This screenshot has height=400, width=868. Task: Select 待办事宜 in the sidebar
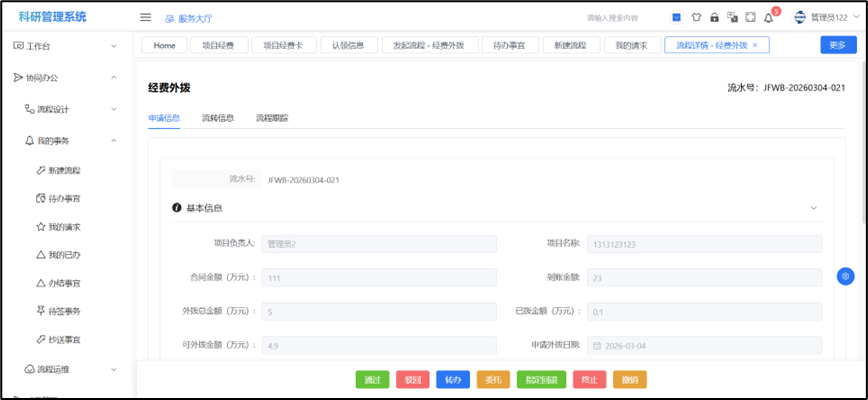[64, 198]
